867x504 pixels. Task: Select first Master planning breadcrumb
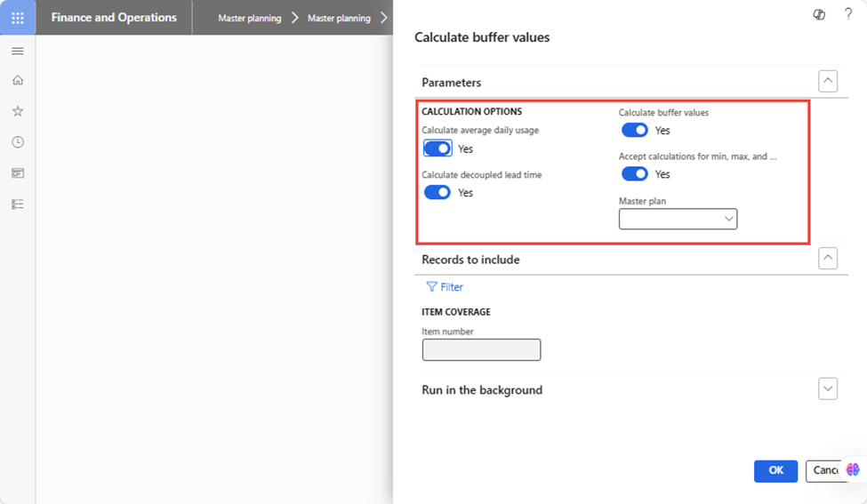pyautogui.click(x=249, y=19)
